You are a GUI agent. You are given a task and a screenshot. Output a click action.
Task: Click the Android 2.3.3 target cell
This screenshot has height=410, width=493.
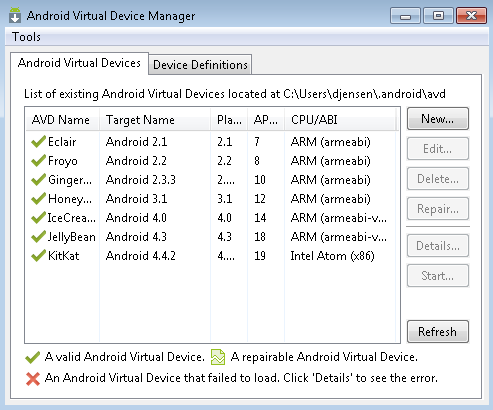point(141,180)
